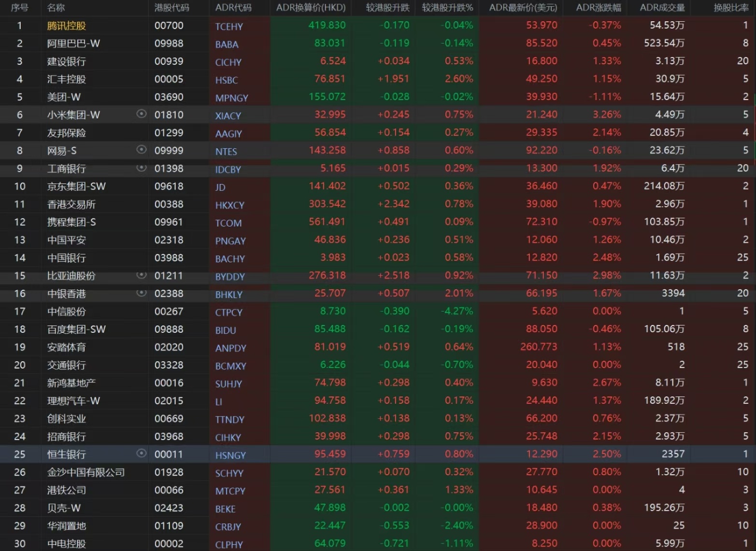
Task: Click the ADR涨跌幅 column header
Action: coord(599,8)
